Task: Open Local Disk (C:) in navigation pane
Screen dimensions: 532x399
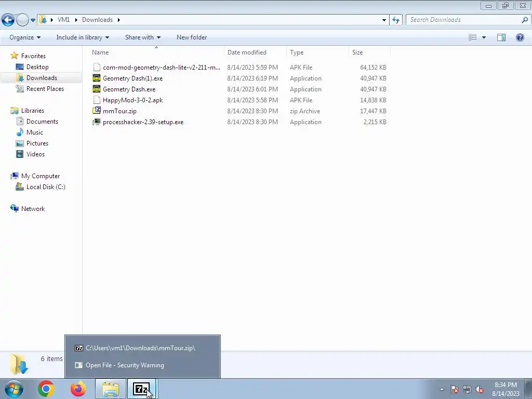Action: point(46,187)
